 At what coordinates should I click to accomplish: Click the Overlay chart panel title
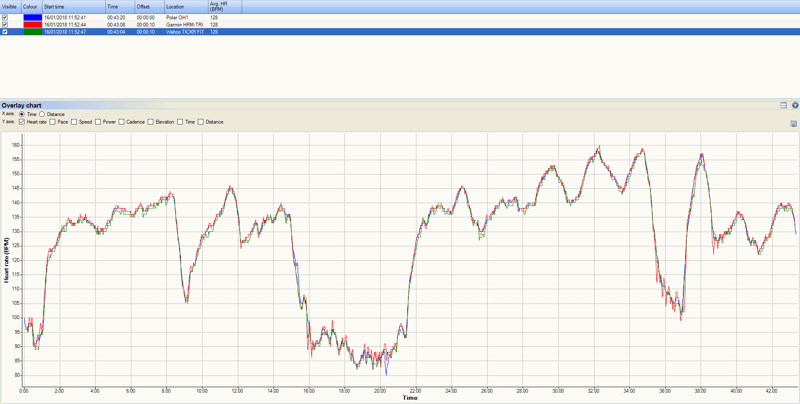click(21, 105)
